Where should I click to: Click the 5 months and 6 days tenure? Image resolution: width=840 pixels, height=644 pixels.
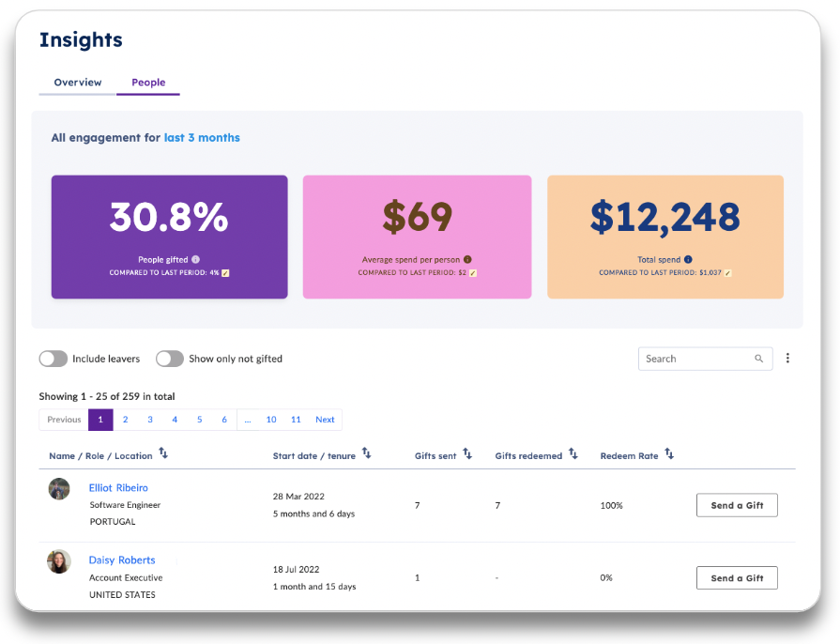click(x=313, y=514)
